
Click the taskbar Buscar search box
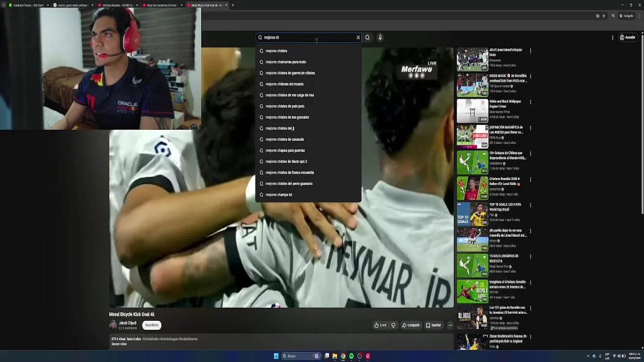point(301,356)
